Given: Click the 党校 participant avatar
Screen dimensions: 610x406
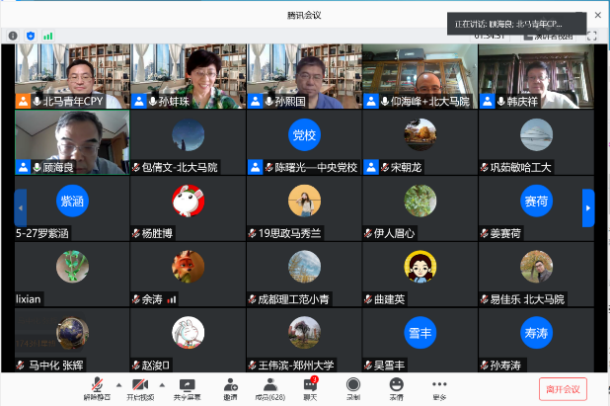Looking at the screenshot, I should pos(304,134).
